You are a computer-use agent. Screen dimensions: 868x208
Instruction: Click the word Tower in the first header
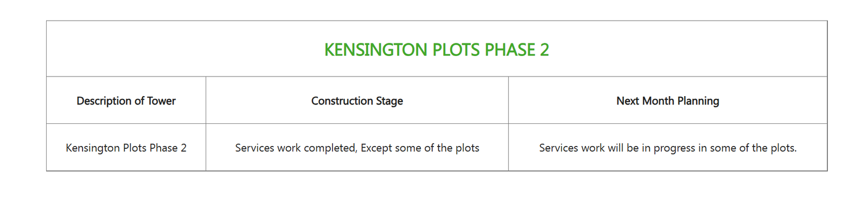tap(161, 101)
